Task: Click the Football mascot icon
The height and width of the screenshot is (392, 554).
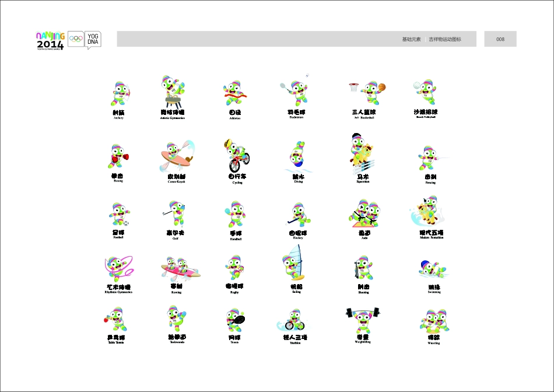Action: (x=119, y=214)
